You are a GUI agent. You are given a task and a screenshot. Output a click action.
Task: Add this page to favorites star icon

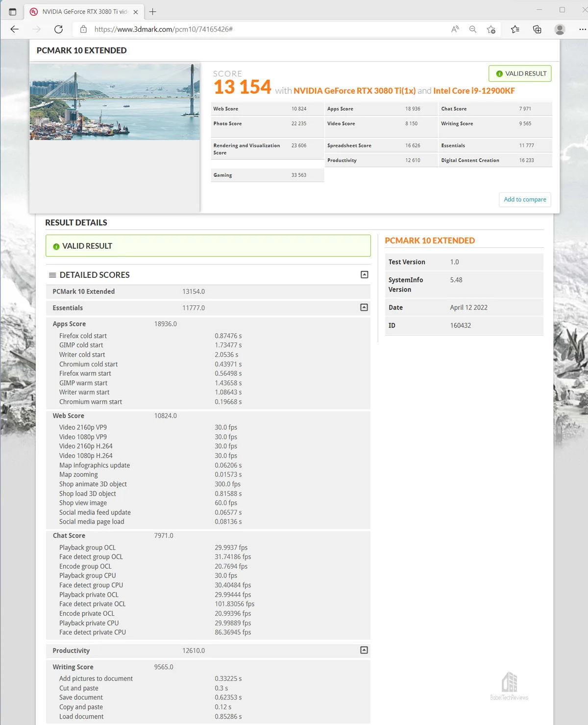tap(491, 29)
